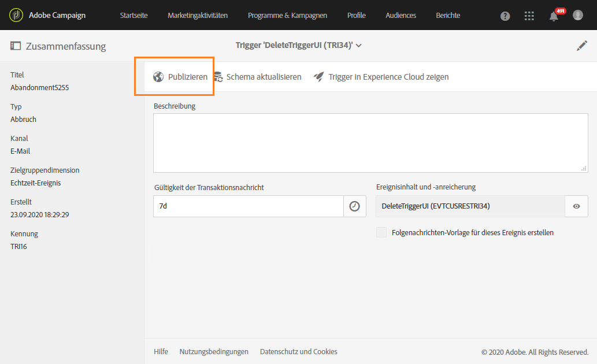Click the rocket icon for Experience Cloud trigger
The width and height of the screenshot is (597, 364).
(x=318, y=77)
